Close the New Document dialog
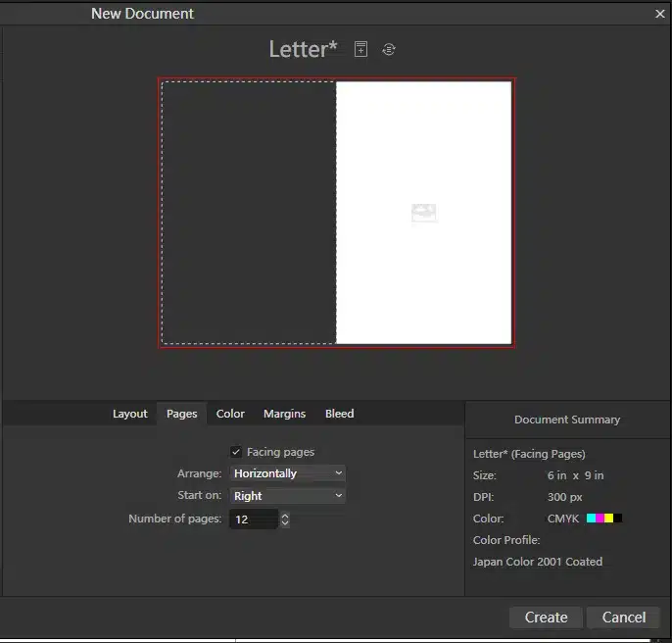 click(x=659, y=14)
